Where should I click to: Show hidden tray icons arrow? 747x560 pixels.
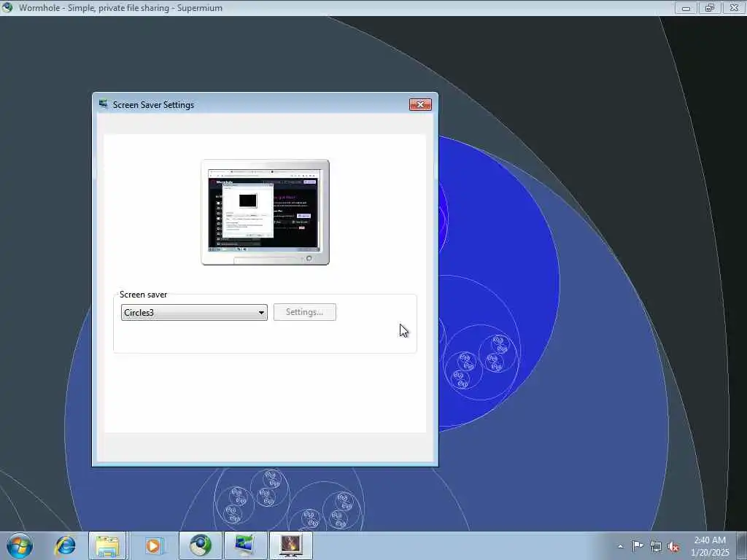click(620, 546)
